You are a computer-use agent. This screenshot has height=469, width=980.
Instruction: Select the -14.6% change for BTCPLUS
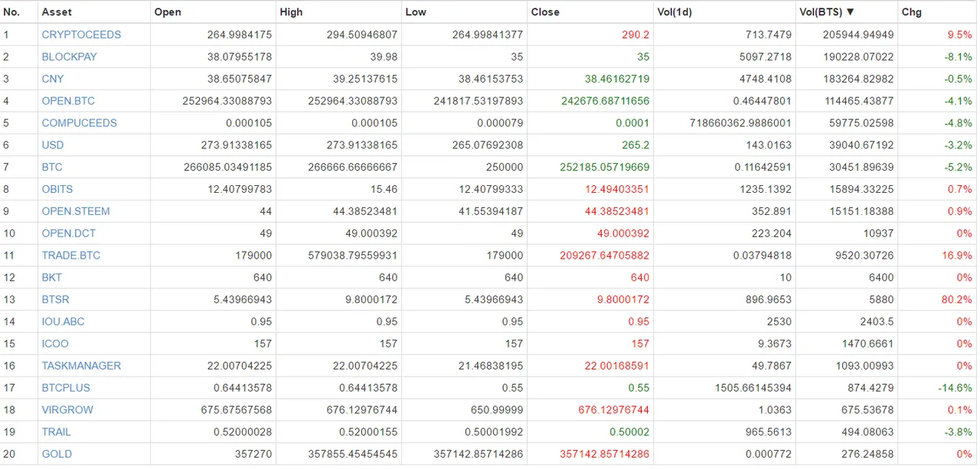coord(955,388)
